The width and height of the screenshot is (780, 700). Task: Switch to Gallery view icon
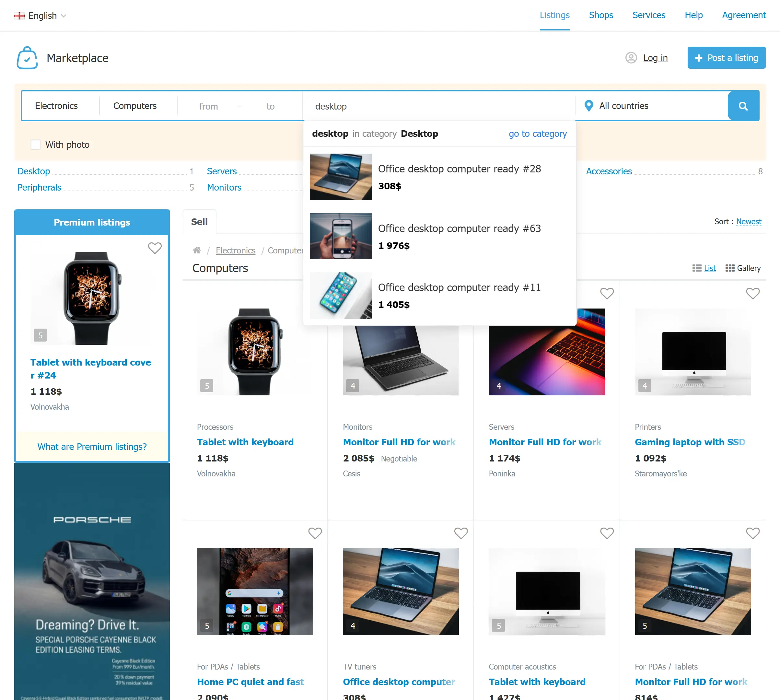click(x=730, y=268)
